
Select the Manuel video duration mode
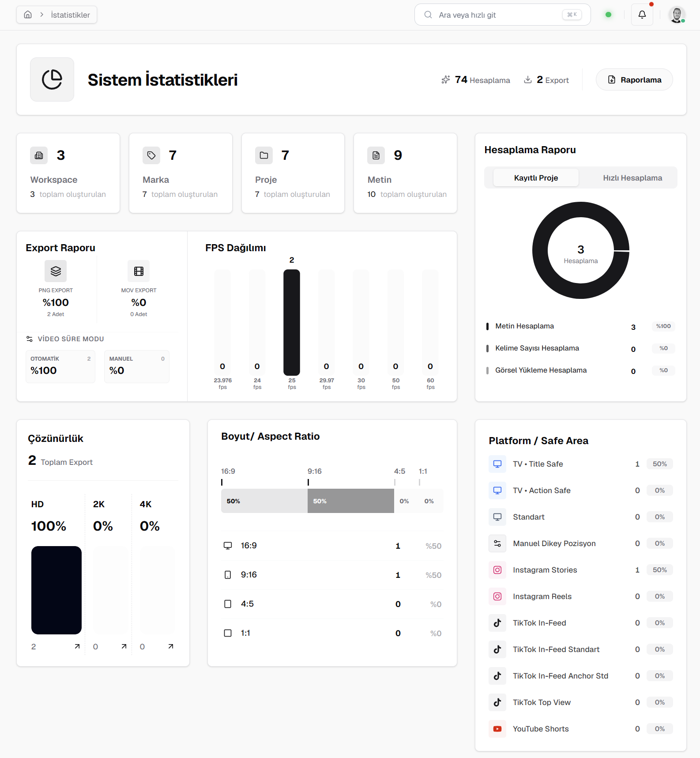[136, 366]
